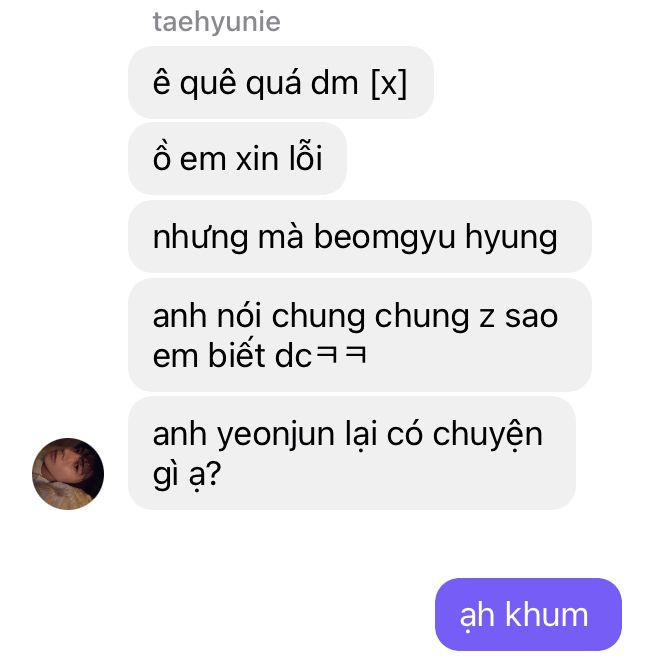Click the Korean 'ㅋㅋ' characters
Screen dimensions: 649x665
(341, 355)
